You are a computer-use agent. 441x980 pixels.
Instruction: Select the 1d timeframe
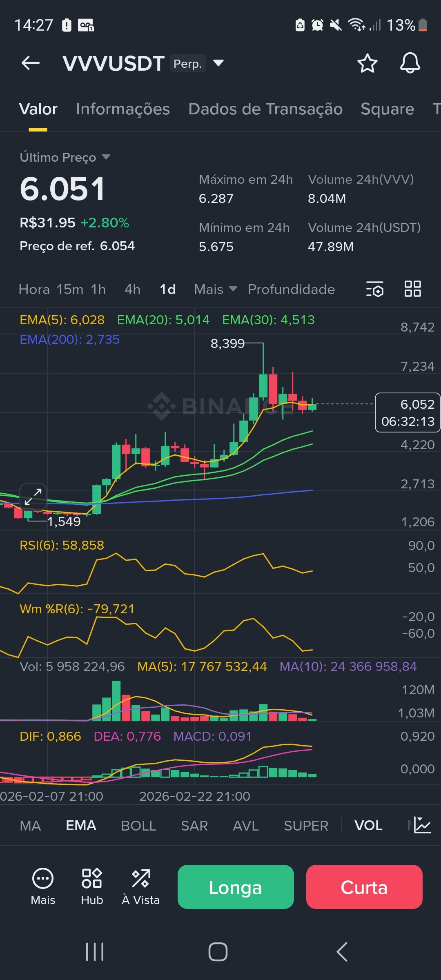(x=167, y=289)
